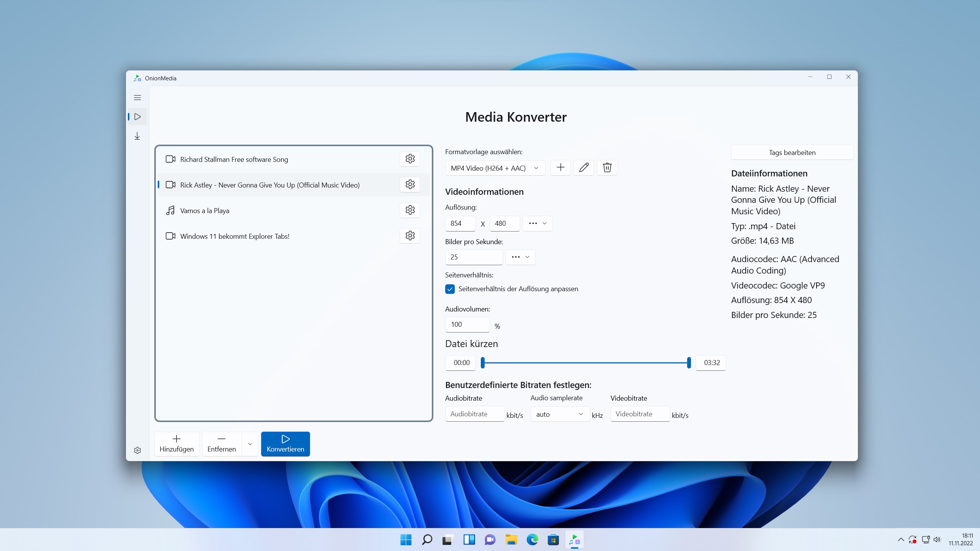The height and width of the screenshot is (551, 980).
Task: Click the Größe: 14,63 MB text
Action: coord(763,241)
